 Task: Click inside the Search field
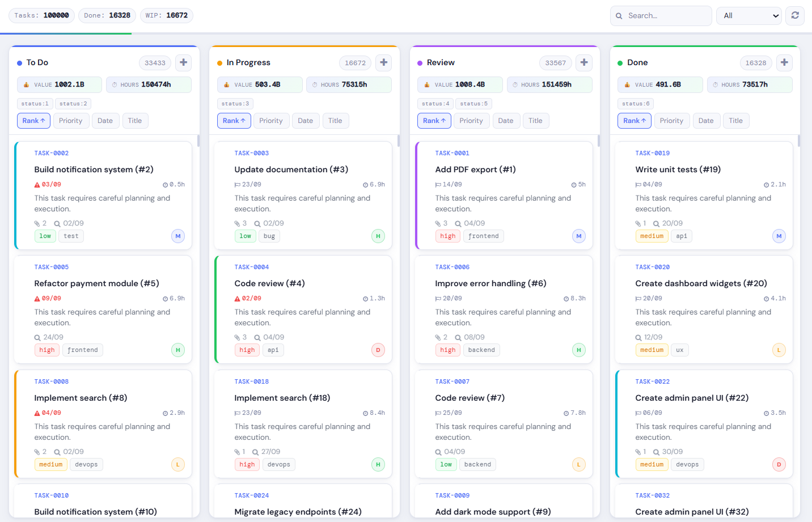pos(661,16)
